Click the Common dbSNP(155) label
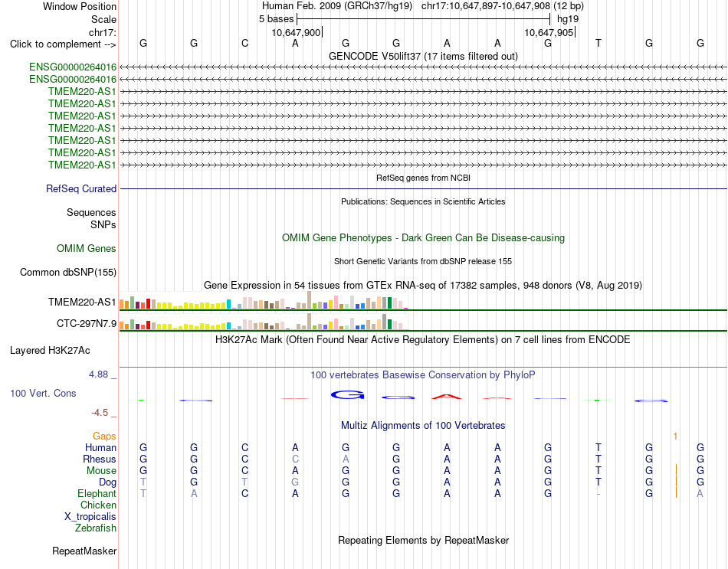 click(x=67, y=272)
